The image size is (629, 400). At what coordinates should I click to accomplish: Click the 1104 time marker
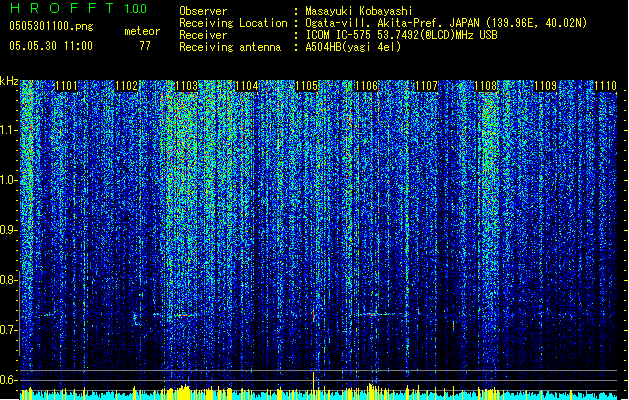[246, 86]
